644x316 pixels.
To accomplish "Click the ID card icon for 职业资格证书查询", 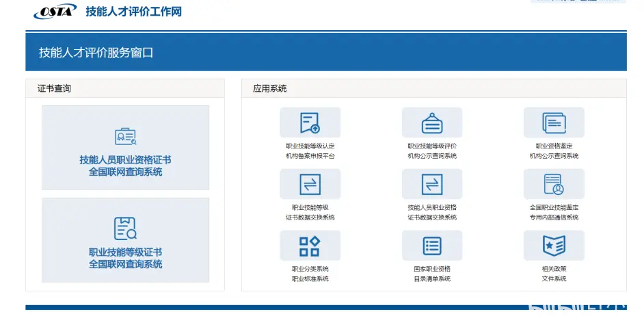I will click(x=125, y=137).
